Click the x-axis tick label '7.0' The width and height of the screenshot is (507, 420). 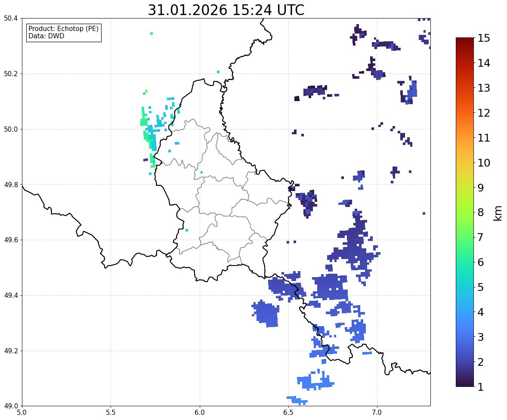click(377, 413)
